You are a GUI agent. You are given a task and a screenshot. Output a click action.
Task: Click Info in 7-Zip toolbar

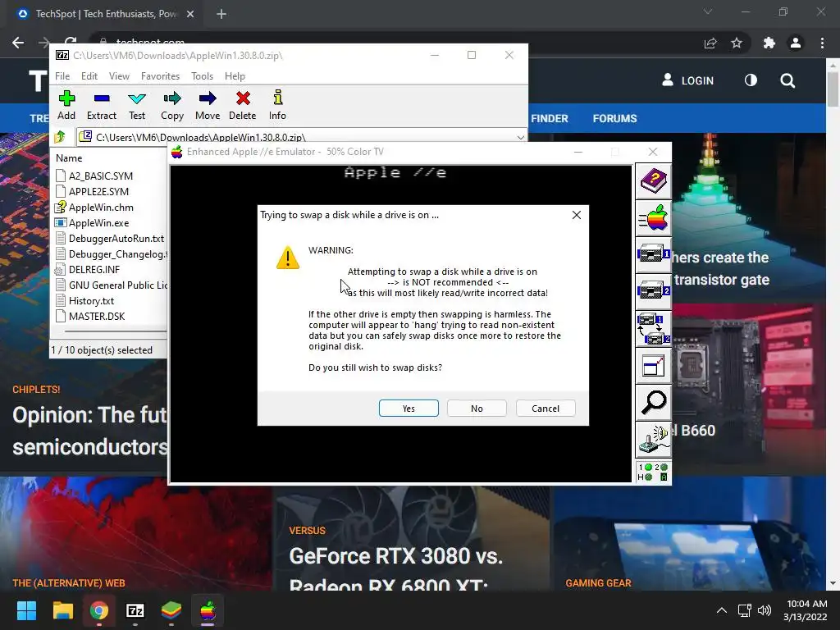[x=277, y=106]
